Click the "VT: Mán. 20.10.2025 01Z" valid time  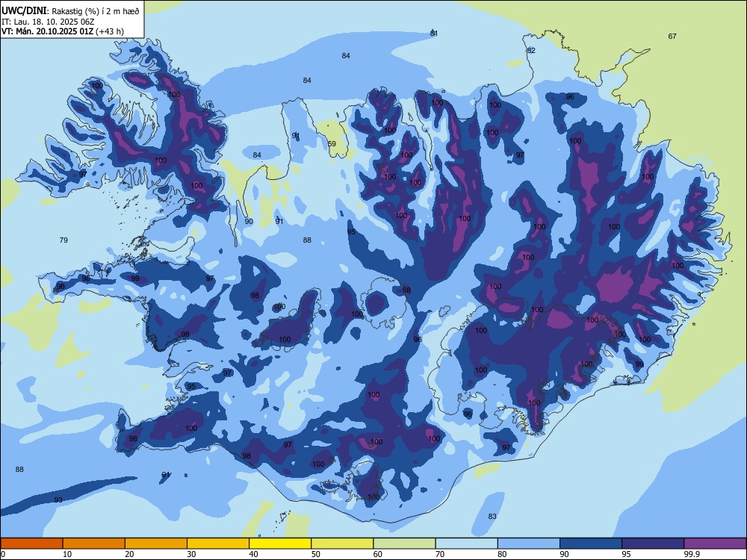48,31
